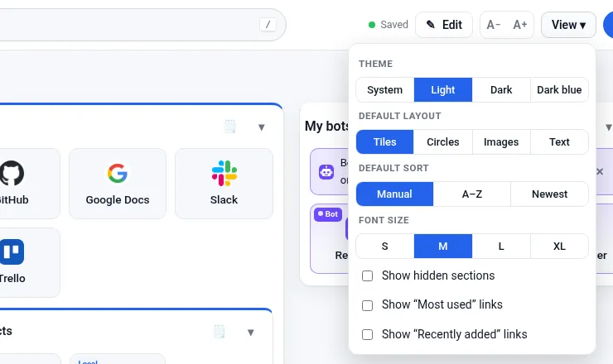Enable Show "Most used" links checkbox
Screen dimensions: 613x364
coord(367,305)
